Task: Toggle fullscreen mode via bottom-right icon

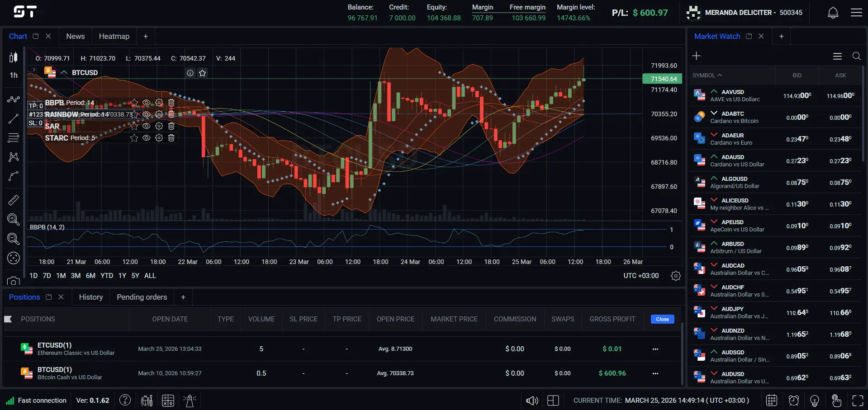Action: tap(858, 401)
